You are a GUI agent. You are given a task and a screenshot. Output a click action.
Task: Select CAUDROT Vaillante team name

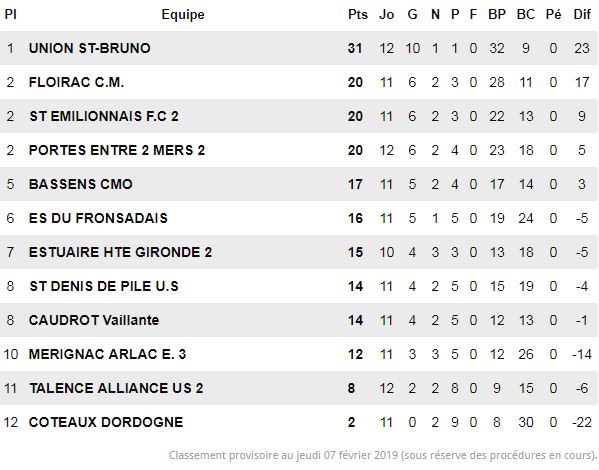pos(94,320)
